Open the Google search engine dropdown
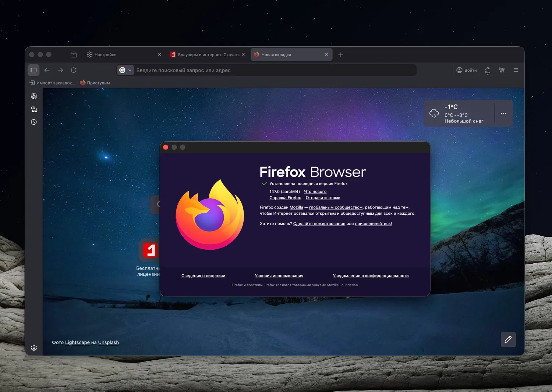 pyautogui.click(x=125, y=70)
